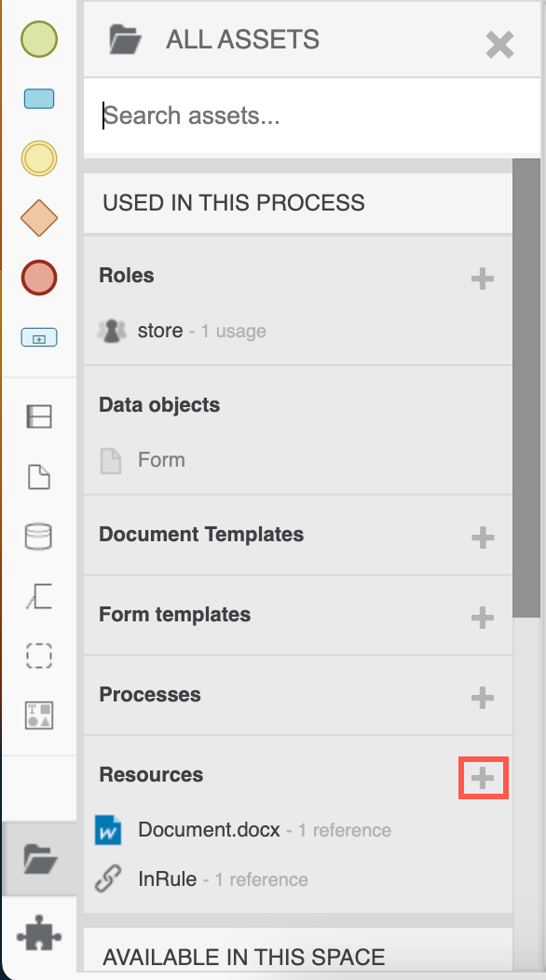
Task: Add a Document Template with plus
Action: 483,538
